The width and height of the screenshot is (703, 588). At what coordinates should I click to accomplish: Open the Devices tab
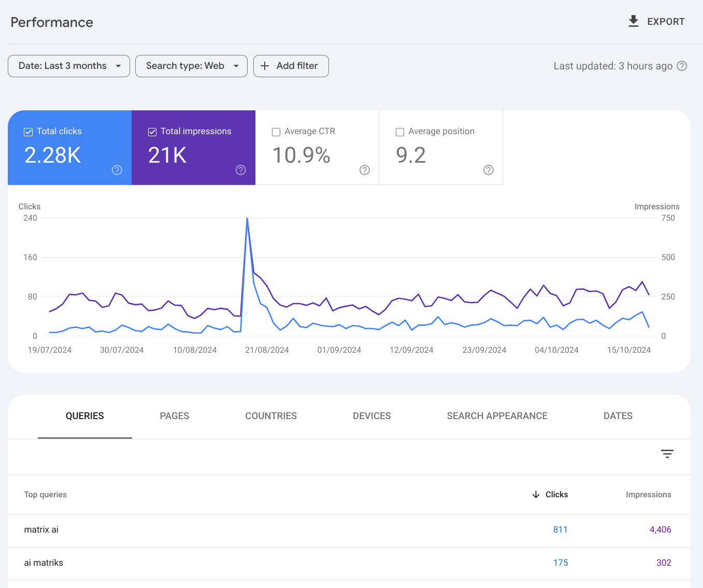(x=372, y=416)
